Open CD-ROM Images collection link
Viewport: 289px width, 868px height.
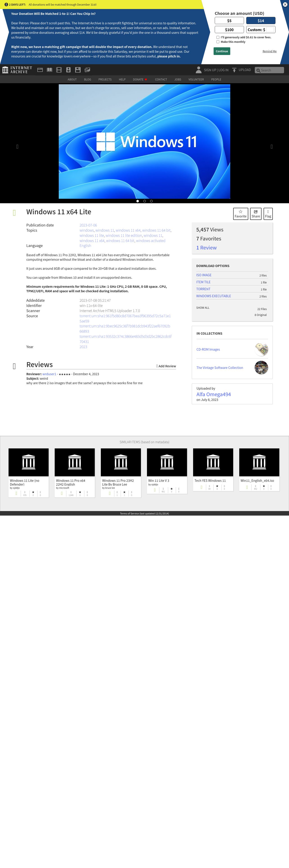pos(208,349)
